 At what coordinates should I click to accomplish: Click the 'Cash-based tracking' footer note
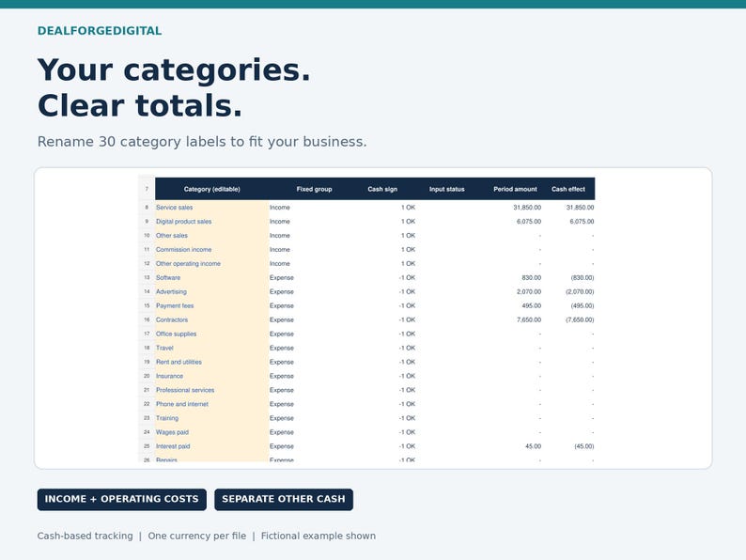tap(85, 536)
